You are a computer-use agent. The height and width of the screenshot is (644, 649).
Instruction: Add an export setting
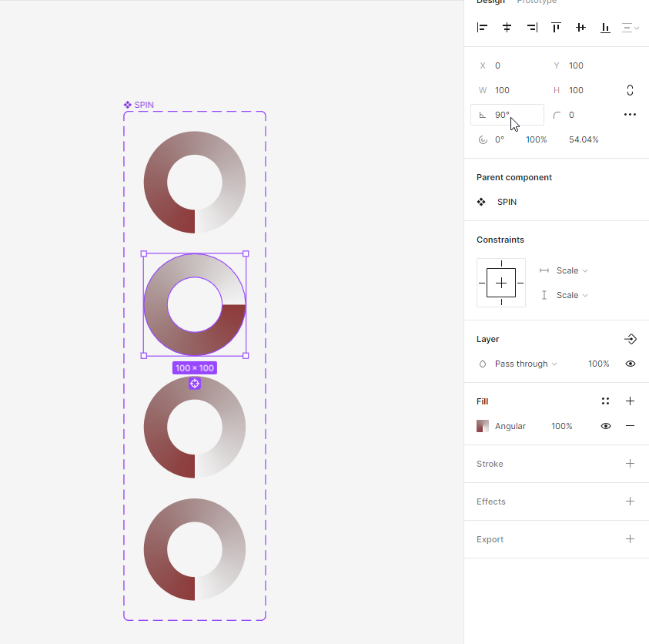point(630,538)
